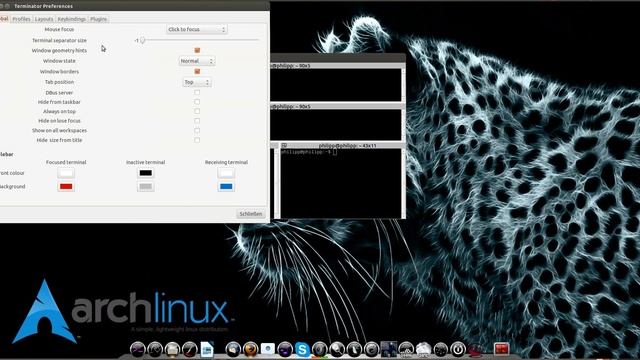
Task: Pick Receiving terminal font colour swatch
Action: (226, 173)
